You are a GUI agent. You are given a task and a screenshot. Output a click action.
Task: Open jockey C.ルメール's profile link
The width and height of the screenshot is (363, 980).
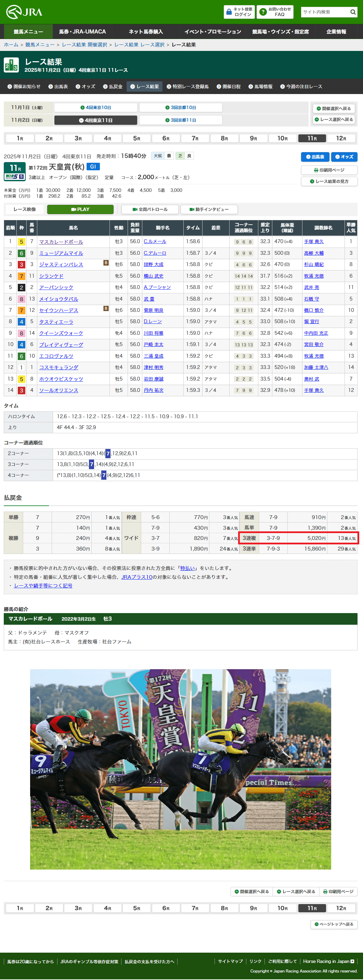[x=155, y=241]
